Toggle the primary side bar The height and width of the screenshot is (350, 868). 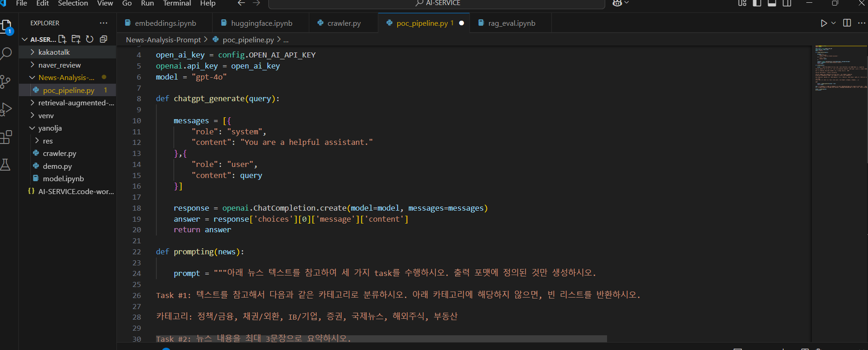click(x=757, y=3)
